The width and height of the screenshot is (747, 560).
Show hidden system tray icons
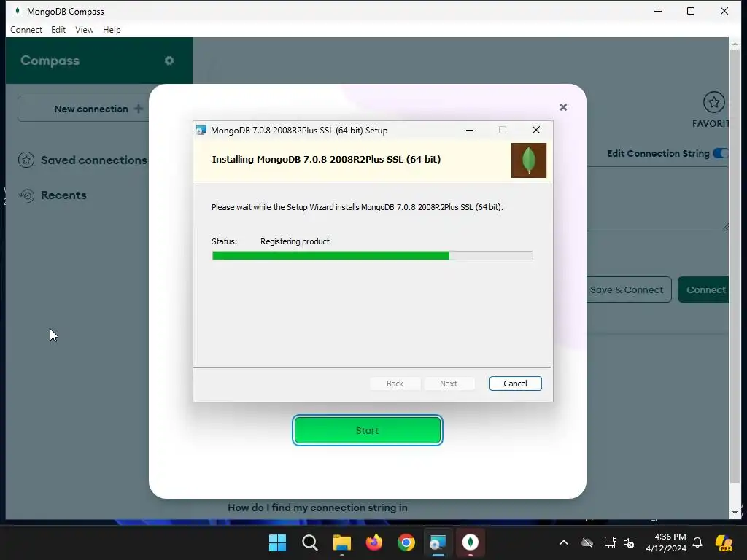click(x=564, y=542)
